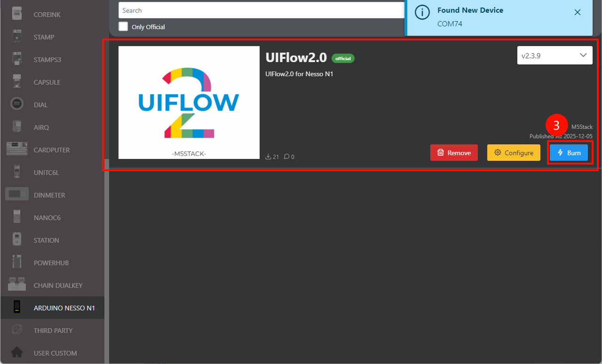This screenshot has width=602, height=364.
Task: Dismiss the Found New Device notification
Action: pos(578,12)
